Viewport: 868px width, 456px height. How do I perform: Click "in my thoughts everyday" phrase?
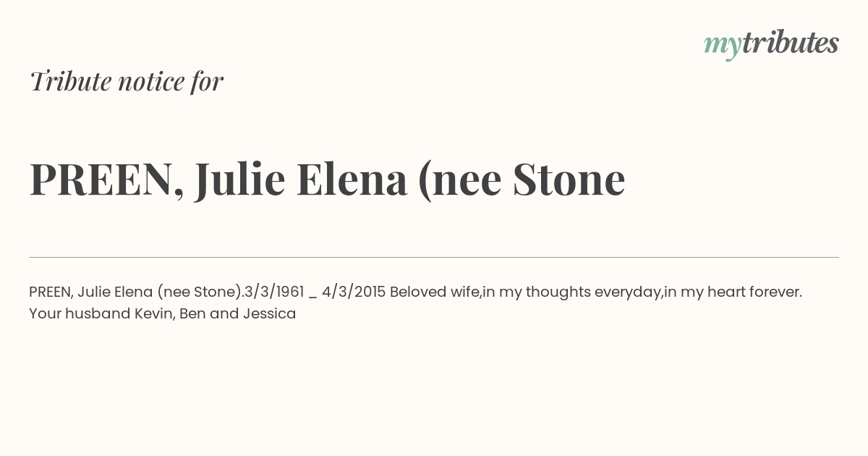pos(572,292)
